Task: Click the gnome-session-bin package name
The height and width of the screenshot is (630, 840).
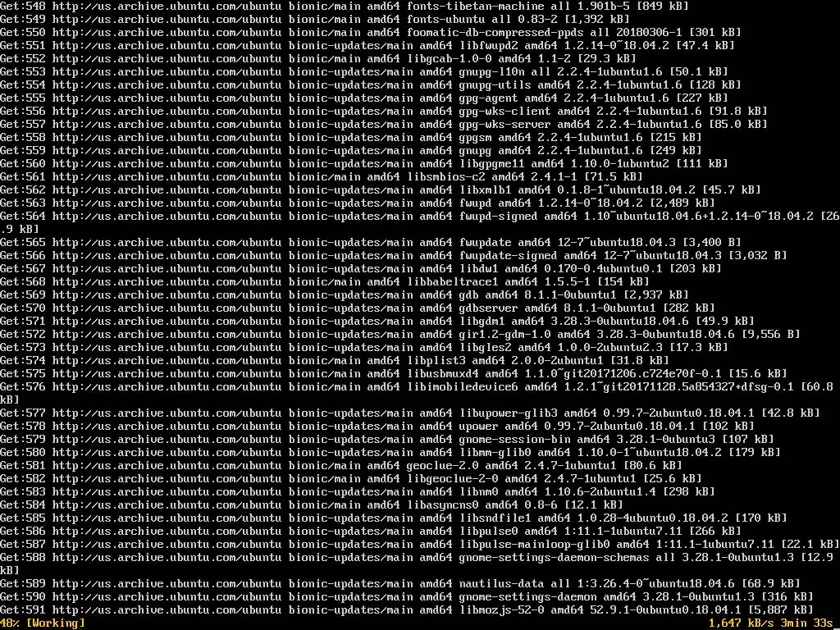Action: coord(515,440)
